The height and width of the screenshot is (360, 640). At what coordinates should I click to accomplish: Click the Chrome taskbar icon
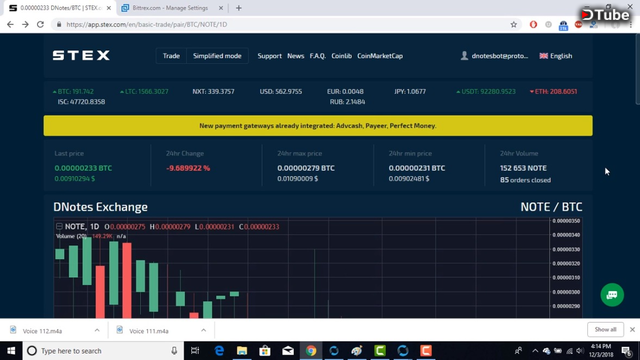click(311, 351)
